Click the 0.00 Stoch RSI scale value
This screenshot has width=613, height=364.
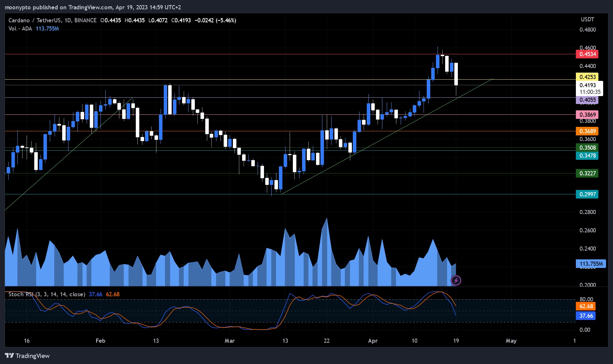tap(585, 330)
